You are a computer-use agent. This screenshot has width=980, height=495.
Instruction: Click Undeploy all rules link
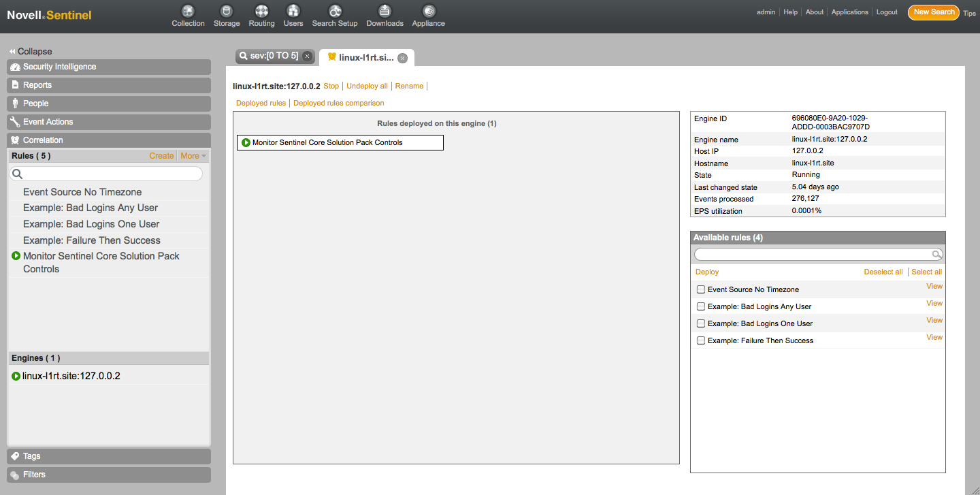tap(367, 86)
